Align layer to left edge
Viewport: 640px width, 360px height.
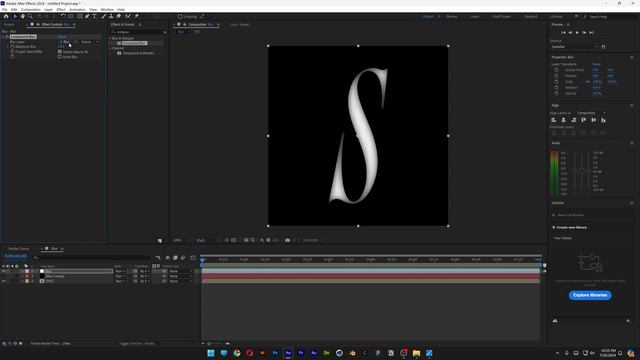(x=554, y=120)
